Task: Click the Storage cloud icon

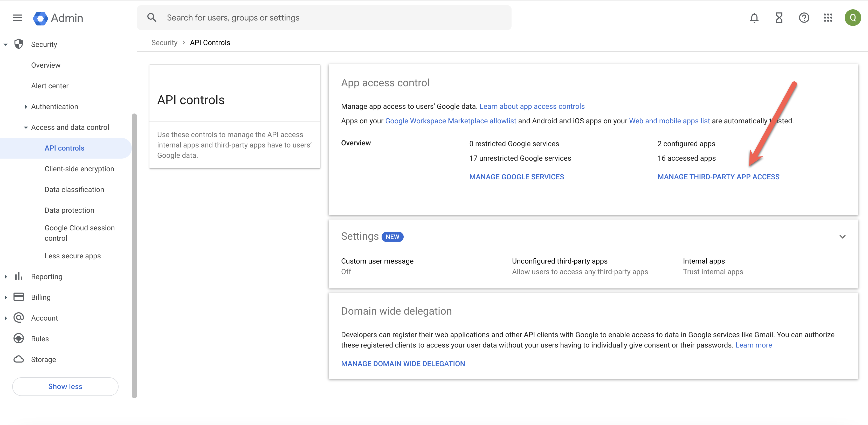Action: click(x=19, y=359)
